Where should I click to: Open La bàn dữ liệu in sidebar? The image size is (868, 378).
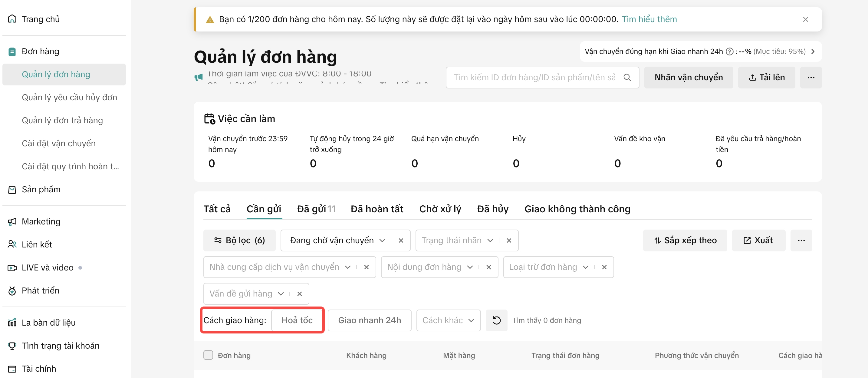tap(48, 323)
